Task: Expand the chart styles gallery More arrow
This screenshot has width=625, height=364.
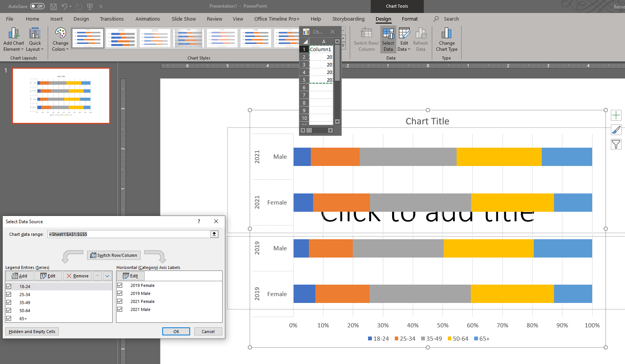Action: point(343,46)
